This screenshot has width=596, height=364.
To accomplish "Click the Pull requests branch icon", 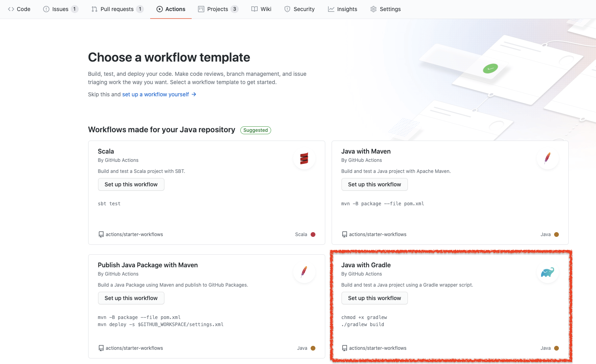I will [x=94, y=9].
